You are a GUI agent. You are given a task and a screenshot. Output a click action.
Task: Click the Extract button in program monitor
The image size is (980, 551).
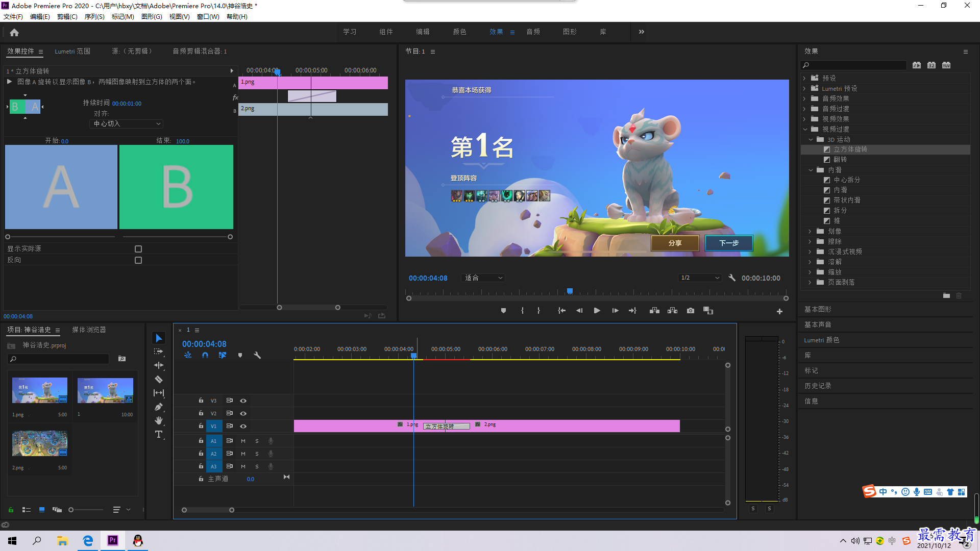click(x=673, y=311)
